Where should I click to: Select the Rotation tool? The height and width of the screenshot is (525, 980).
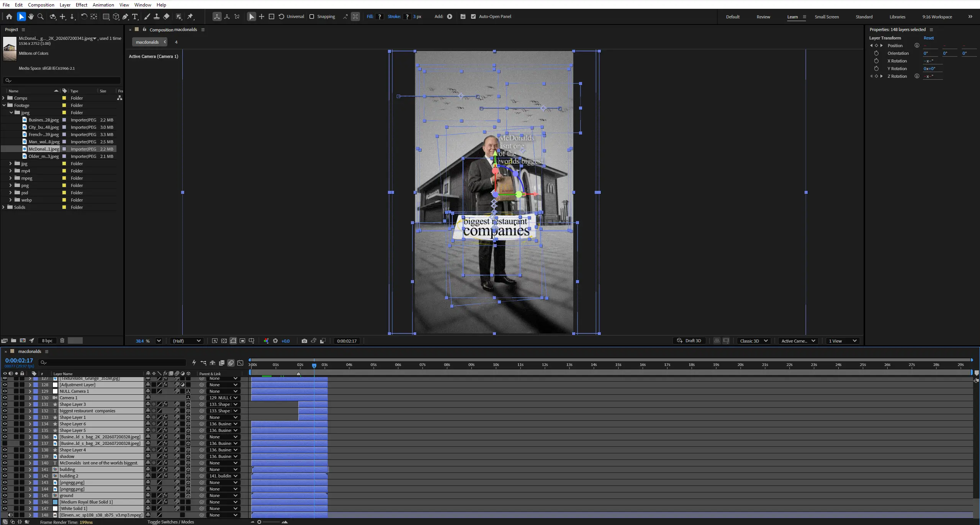(84, 16)
